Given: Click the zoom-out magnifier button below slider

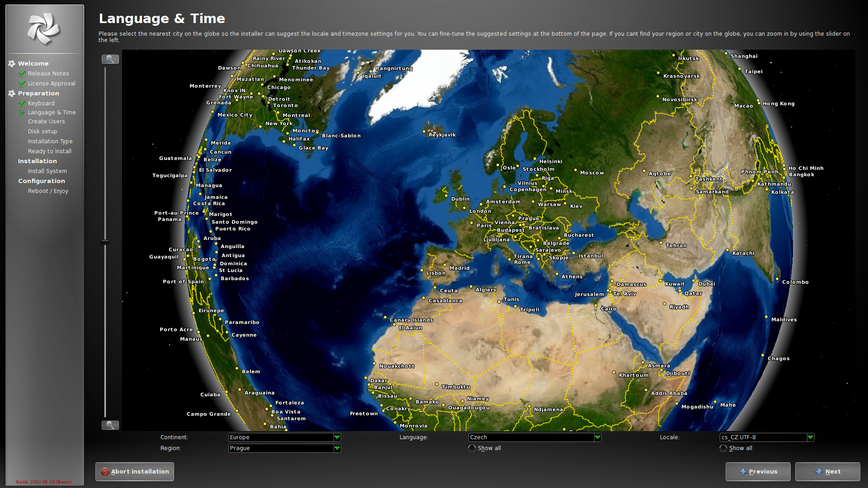Looking at the screenshot, I should click(x=110, y=425).
